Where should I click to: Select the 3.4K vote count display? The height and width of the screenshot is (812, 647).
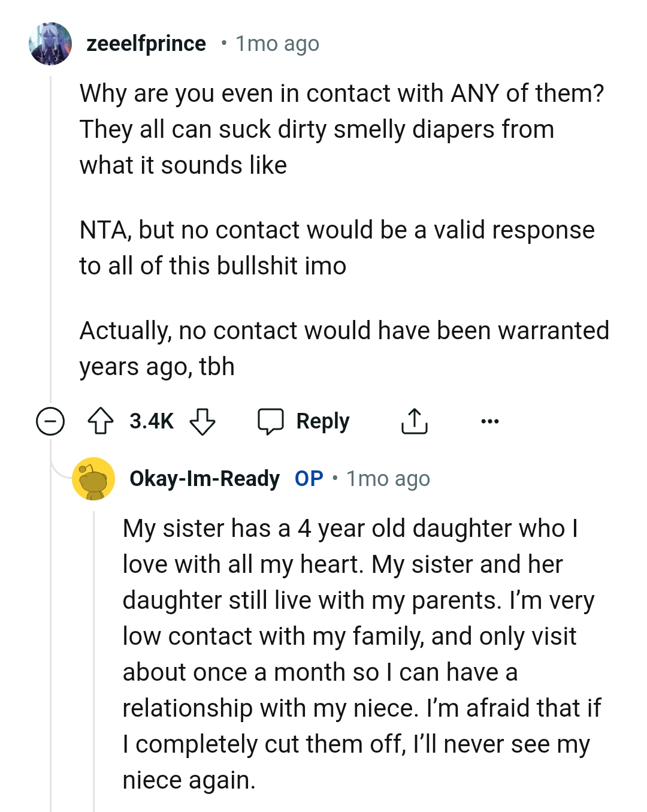151,421
